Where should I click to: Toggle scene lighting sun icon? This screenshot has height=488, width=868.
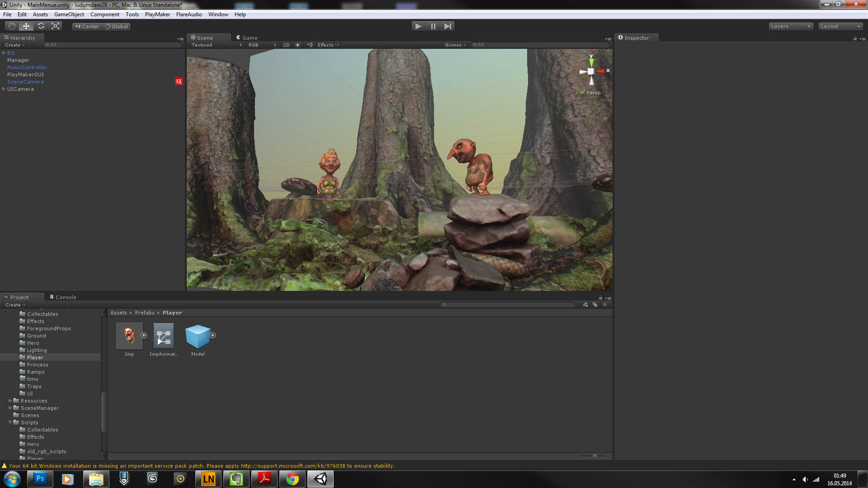[x=297, y=45]
